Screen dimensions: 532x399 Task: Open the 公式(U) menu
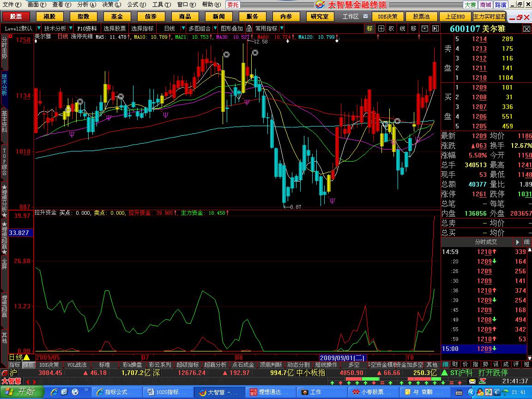coord(137,5)
